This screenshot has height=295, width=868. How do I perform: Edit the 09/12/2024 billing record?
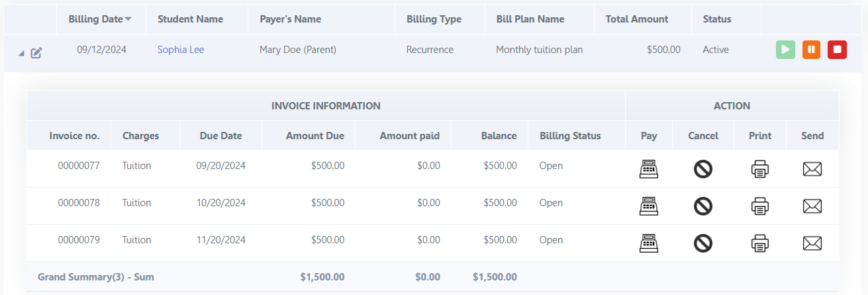point(36,52)
